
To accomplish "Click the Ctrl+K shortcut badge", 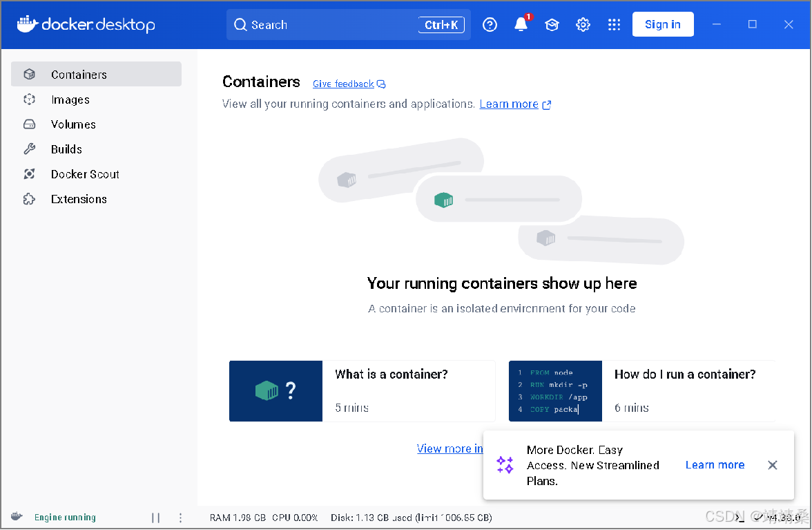I will 441,25.
